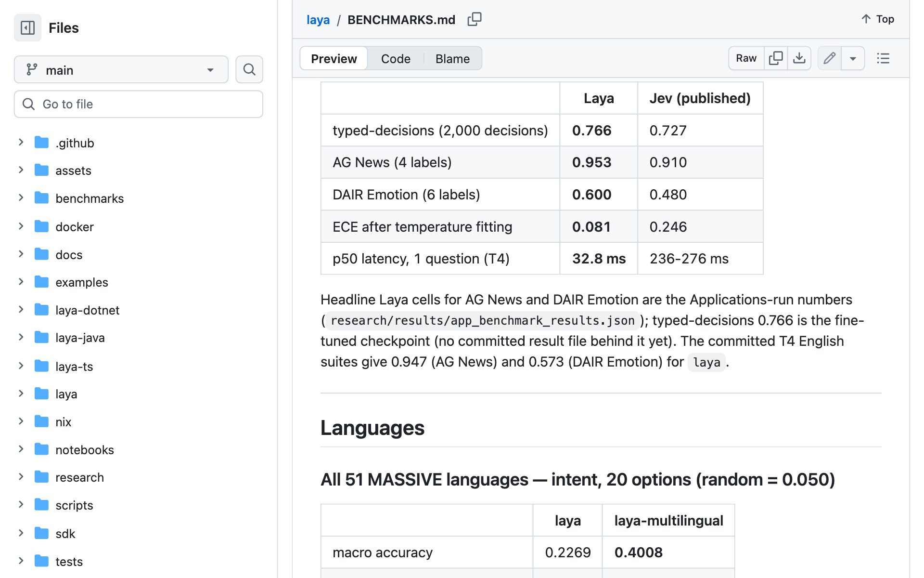Click the 'DAIR Emotion (6 labels)' row label

pos(406,195)
